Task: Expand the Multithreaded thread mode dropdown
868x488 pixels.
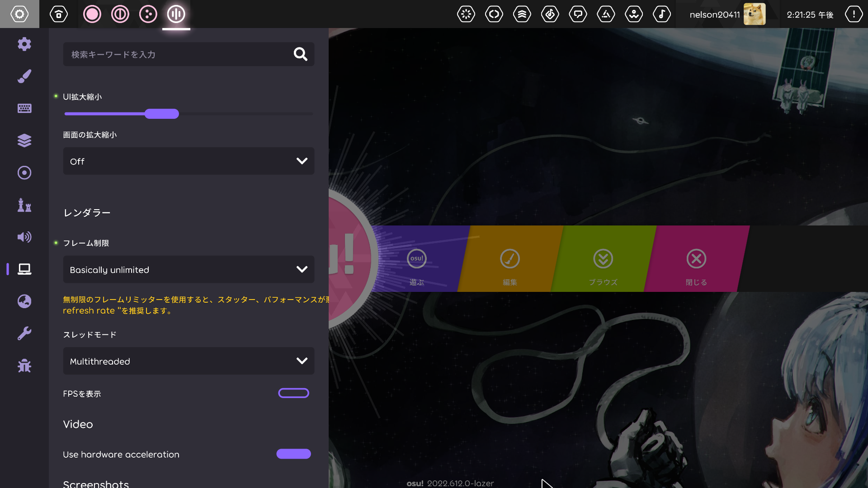Action: (189, 361)
